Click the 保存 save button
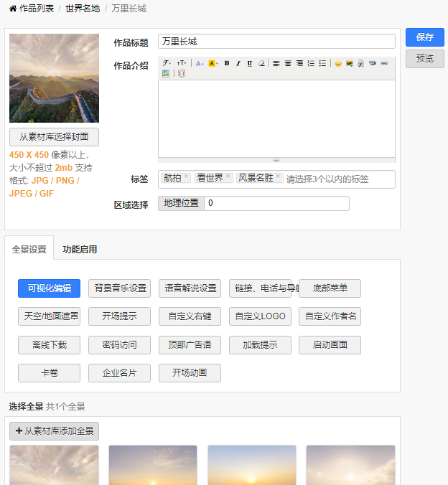The image size is (448, 485). (425, 37)
